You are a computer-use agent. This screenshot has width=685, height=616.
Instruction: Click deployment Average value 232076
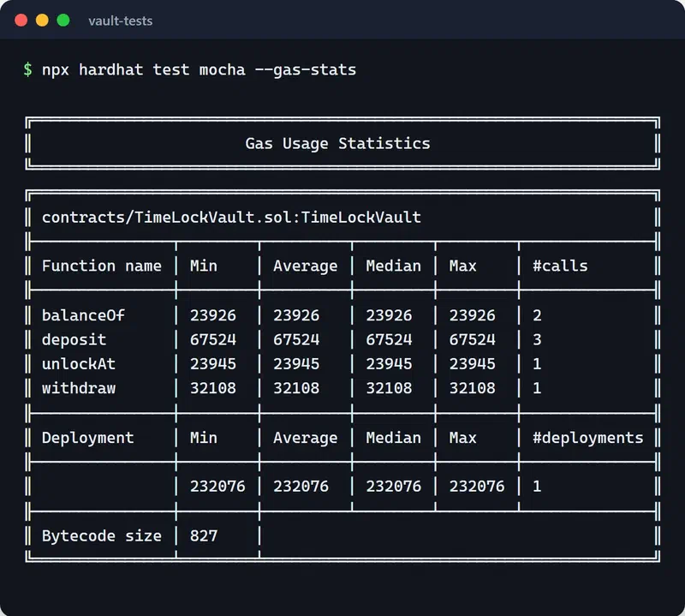tap(301, 486)
